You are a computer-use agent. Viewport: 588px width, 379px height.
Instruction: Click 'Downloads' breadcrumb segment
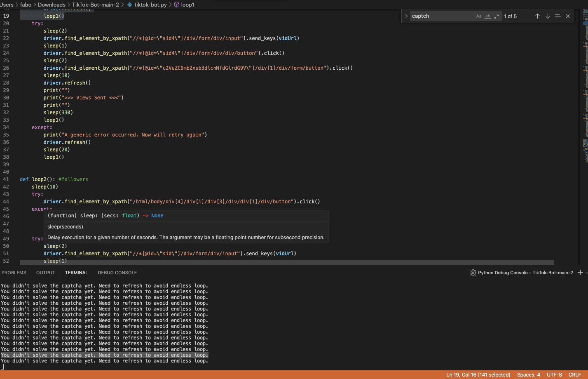[x=52, y=5]
